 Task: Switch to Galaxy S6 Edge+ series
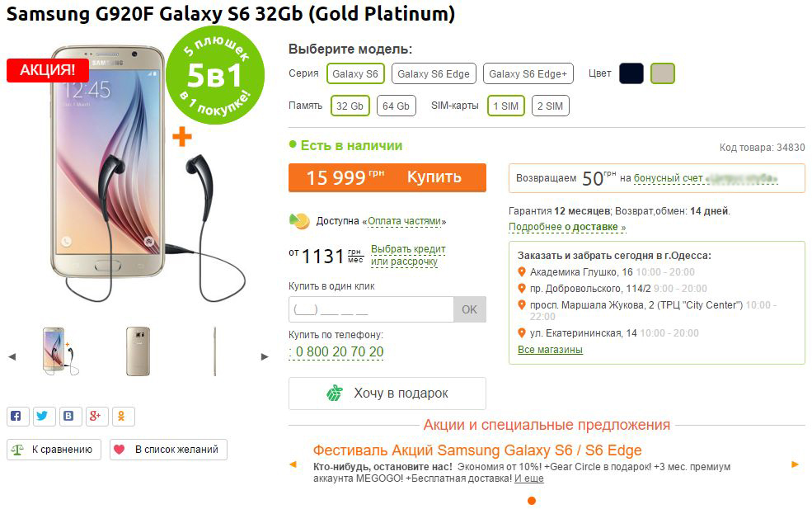pos(528,74)
